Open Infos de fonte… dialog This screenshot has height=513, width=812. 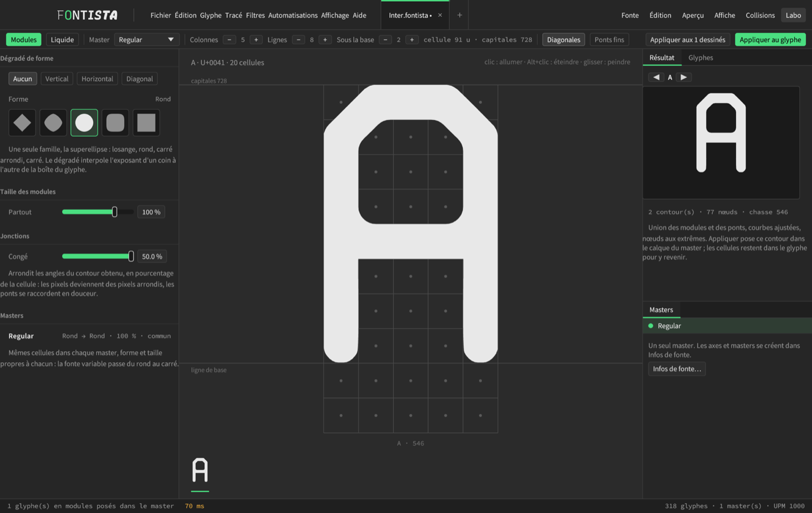(x=677, y=369)
